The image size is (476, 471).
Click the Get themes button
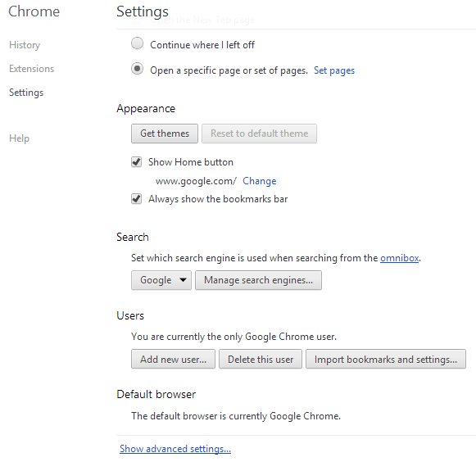coord(165,134)
